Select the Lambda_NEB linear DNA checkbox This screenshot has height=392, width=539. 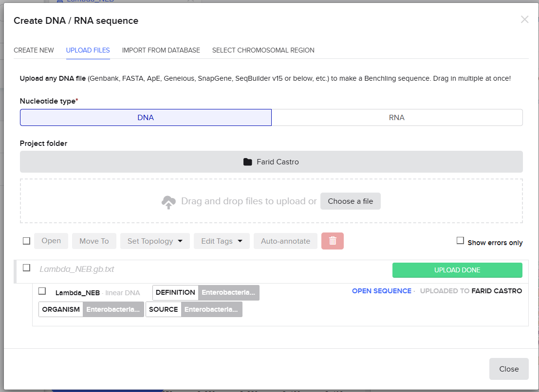point(42,291)
